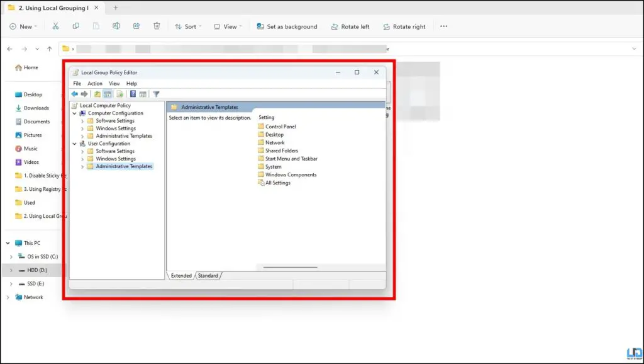Viewport: 644px width, 364px height.
Task: Open File menu in Group Policy Editor
Action: coord(77,84)
